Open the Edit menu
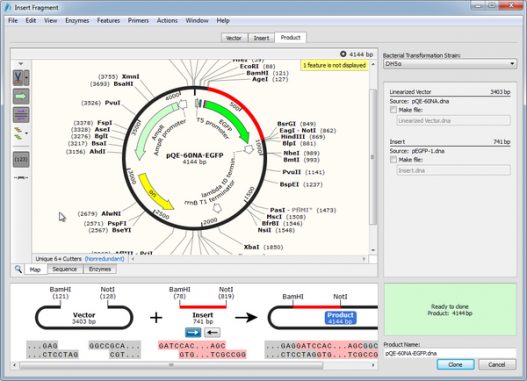Viewport: 527px width, 381px height. tap(31, 20)
